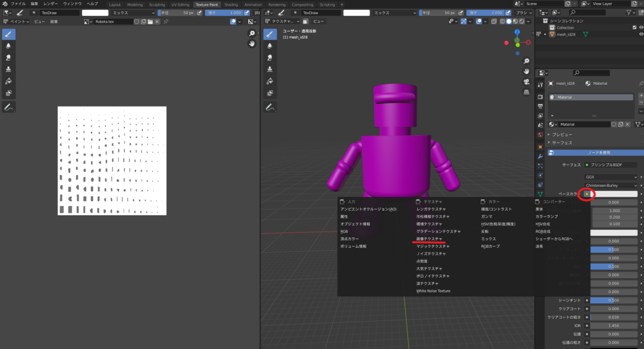Open the プリンシプルBSDF surface shader button
This screenshot has width=644, height=349.
[611, 165]
